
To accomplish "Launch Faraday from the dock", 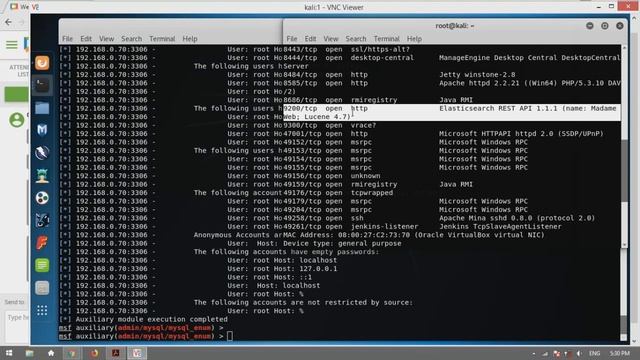I will (42, 243).
